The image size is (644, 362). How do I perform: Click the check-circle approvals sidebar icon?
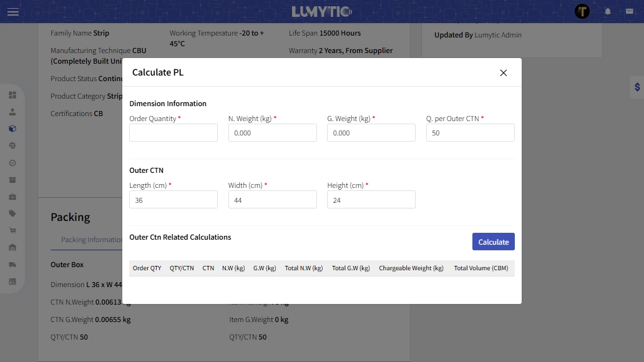(x=12, y=163)
